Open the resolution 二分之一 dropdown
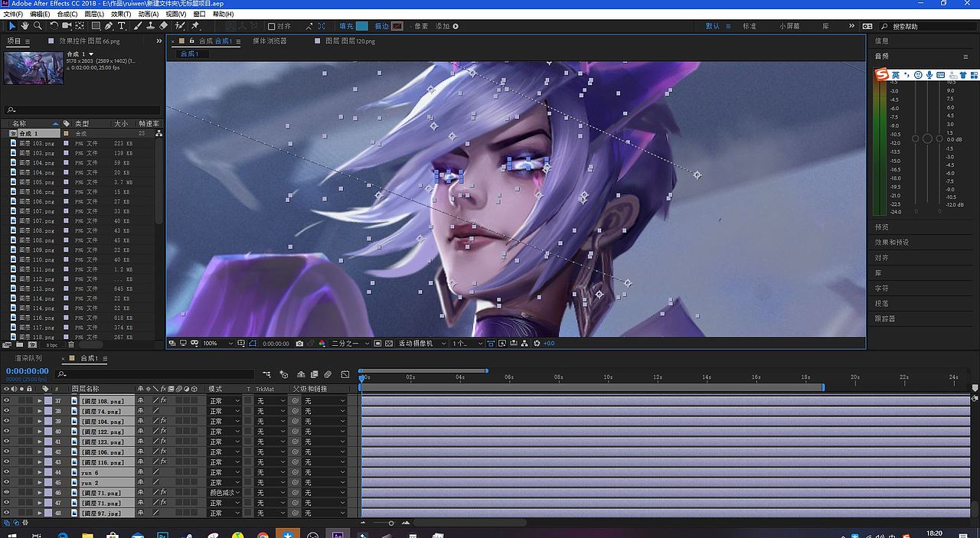980x538 pixels. click(351, 344)
